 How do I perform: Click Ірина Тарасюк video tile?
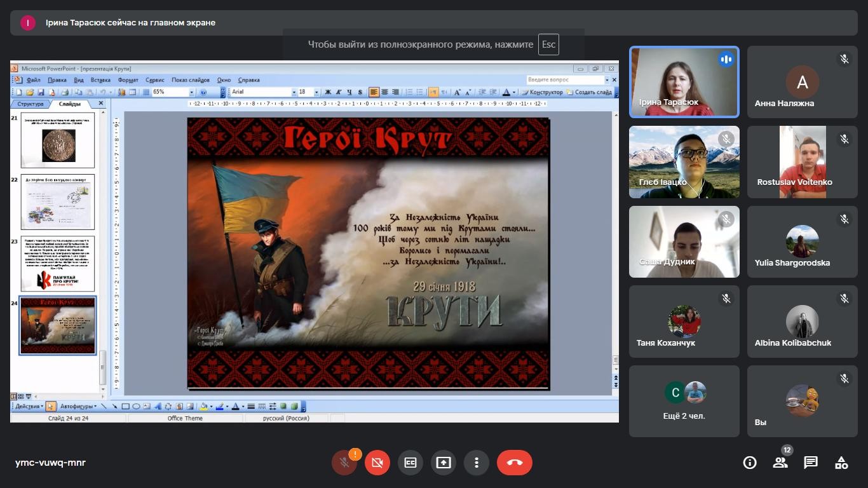click(x=684, y=82)
